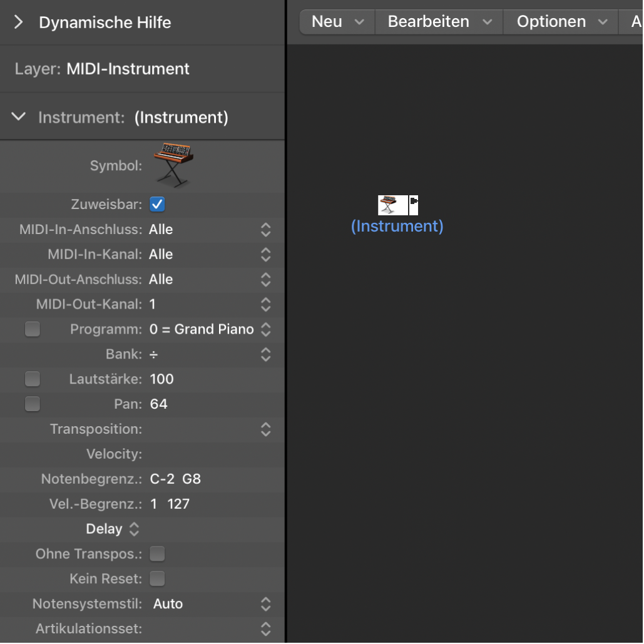This screenshot has width=644, height=644.
Task: Open the Programm Grand Piano dropdown
Action: point(265,329)
